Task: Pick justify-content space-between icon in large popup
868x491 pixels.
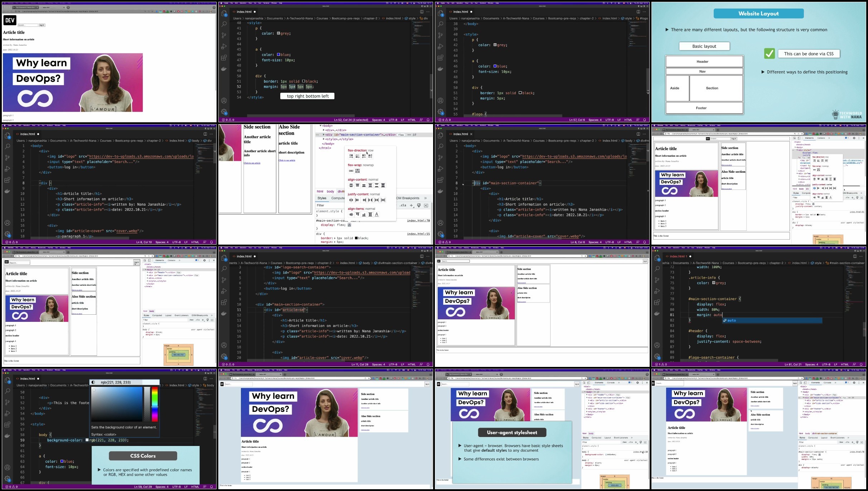Action: (370, 200)
